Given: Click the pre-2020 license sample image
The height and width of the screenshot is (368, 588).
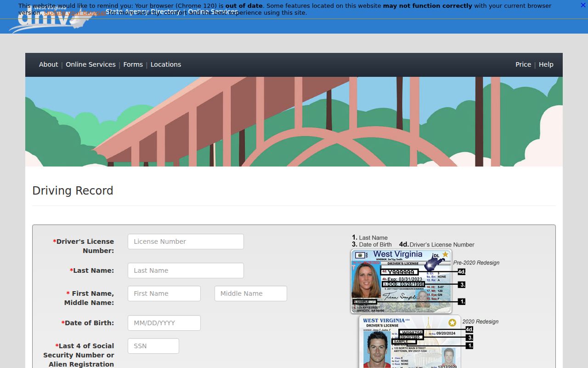Looking at the screenshot, I should (401, 282).
